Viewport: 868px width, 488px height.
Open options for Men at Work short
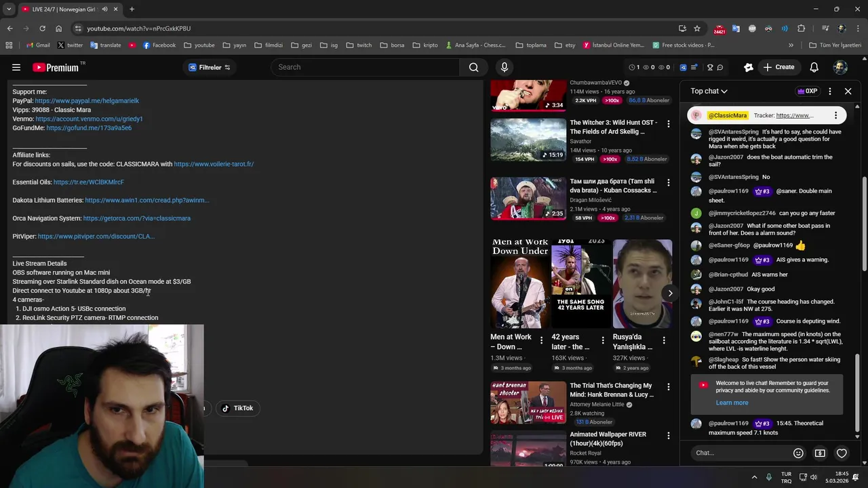[541, 340]
